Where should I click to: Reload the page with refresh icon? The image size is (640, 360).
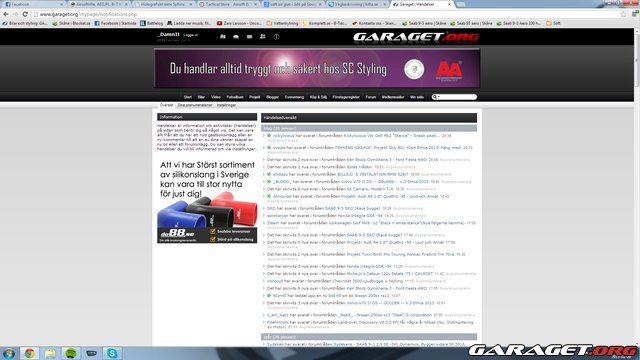(25, 14)
